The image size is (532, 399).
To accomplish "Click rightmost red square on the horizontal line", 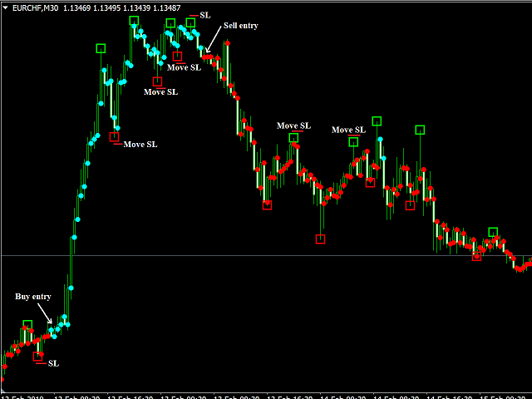I will point(477,256).
